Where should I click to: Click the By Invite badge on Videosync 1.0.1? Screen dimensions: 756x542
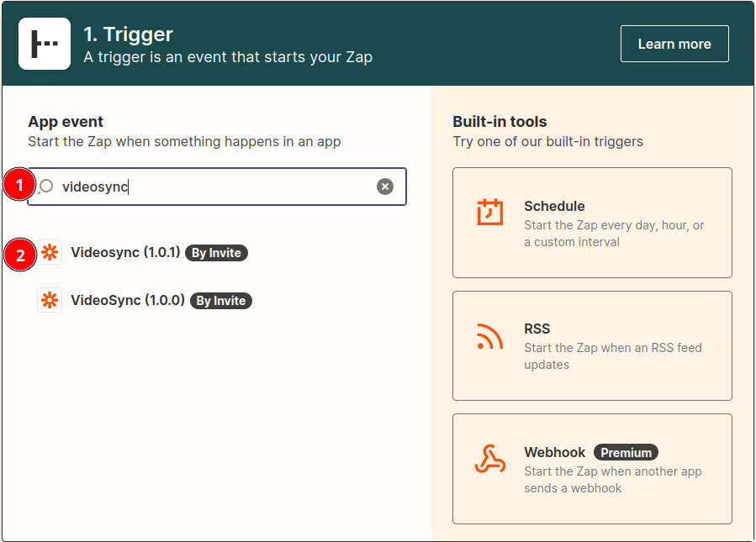click(216, 252)
